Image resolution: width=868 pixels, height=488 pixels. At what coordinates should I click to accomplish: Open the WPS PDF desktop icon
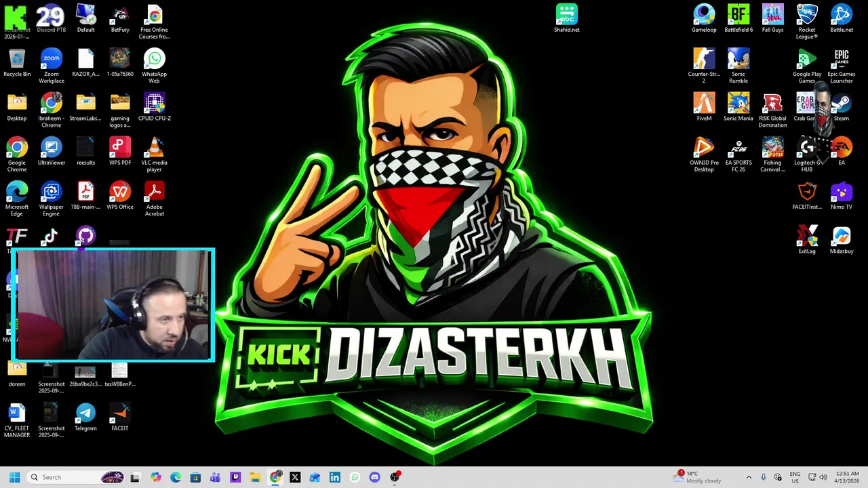point(120,150)
